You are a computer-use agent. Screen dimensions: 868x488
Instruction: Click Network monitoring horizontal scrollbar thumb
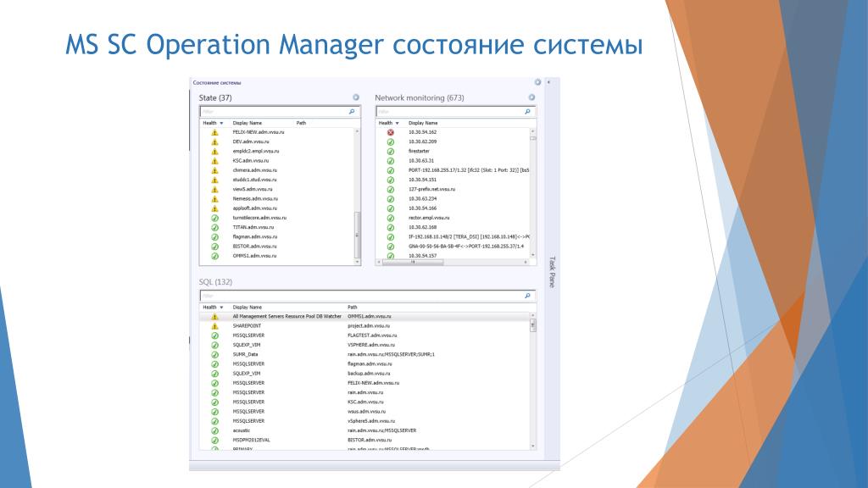point(413,263)
